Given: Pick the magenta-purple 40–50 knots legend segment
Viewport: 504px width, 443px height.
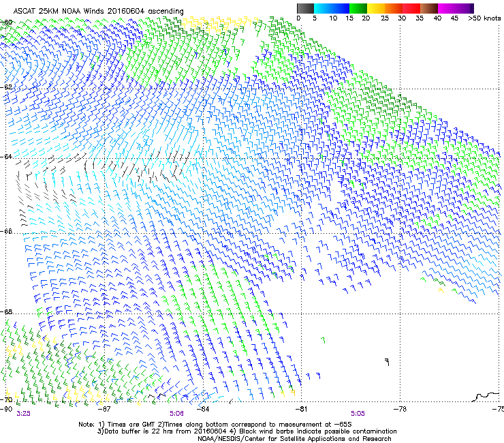Looking at the screenshot, I should [456, 8].
